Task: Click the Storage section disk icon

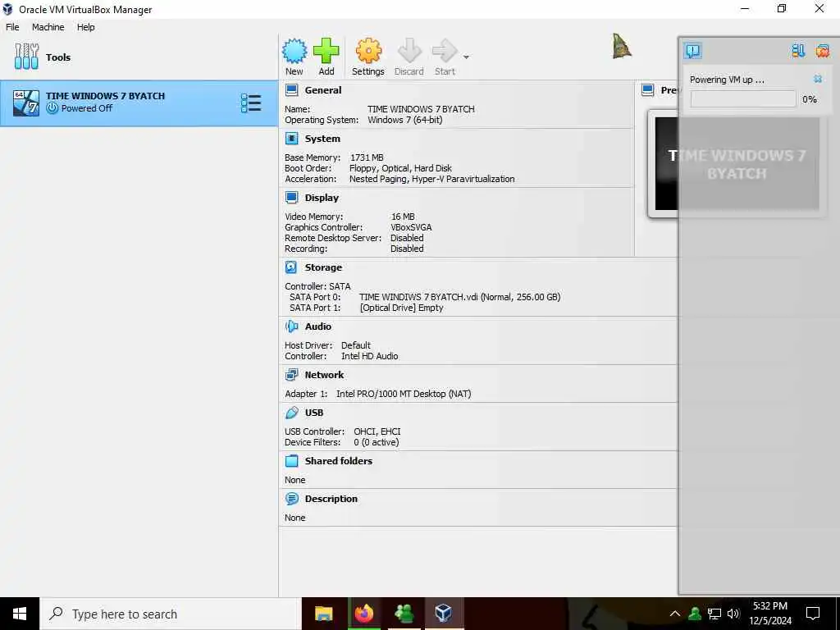Action: tap(291, 267)
